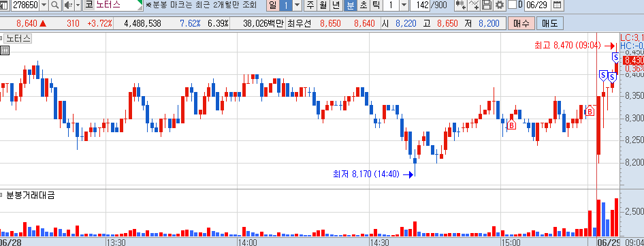Click the add indicator line icon
Image resolution: width=644 pixels, height=246 pixels.
(474, 5)
